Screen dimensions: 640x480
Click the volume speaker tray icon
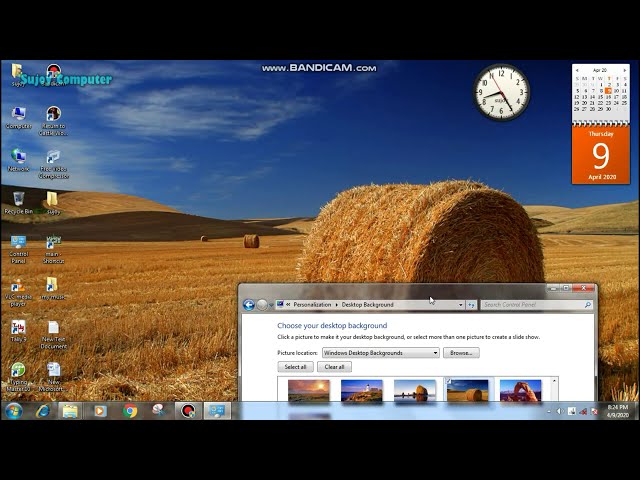pyautogui.click(x=560, y=411)
